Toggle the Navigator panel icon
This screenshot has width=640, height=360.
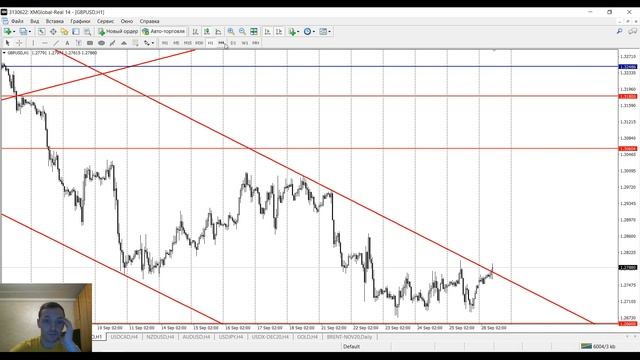pyautogui.click(x=64, y=31)
